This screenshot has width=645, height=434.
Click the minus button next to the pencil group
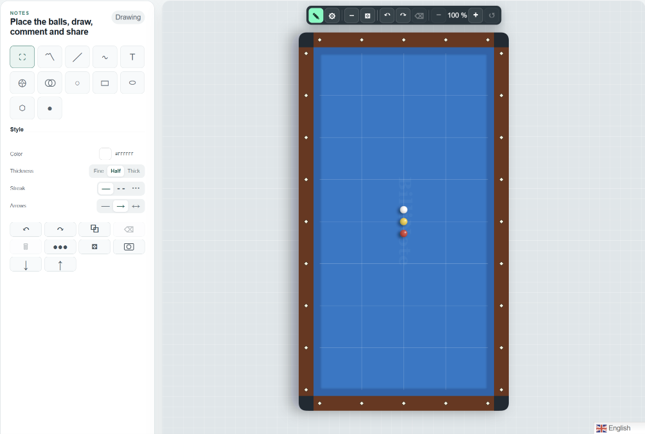pyautogui.click(x=352, y=16)
